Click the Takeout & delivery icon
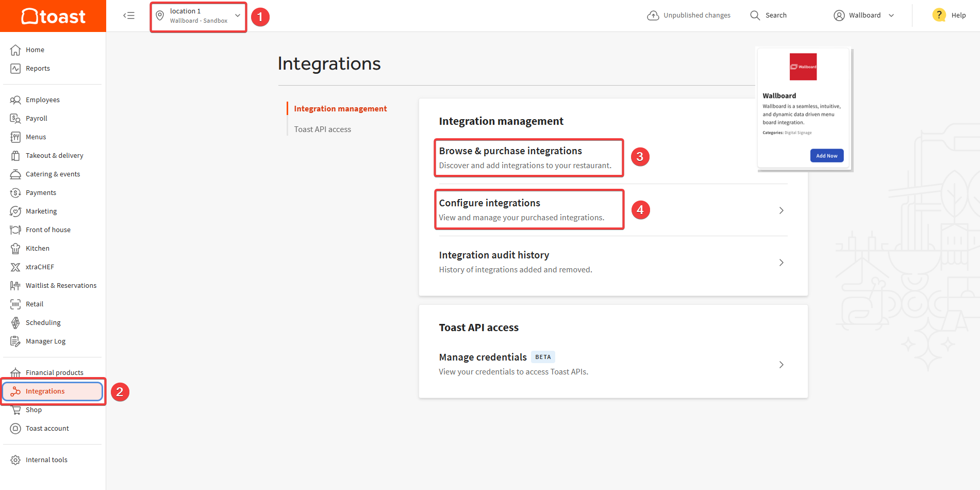The image size is (980, 490). tap(15, 156)
